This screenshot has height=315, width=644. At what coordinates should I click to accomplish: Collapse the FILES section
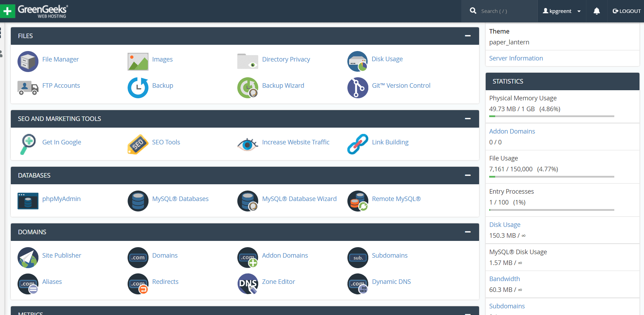(468, 36)
